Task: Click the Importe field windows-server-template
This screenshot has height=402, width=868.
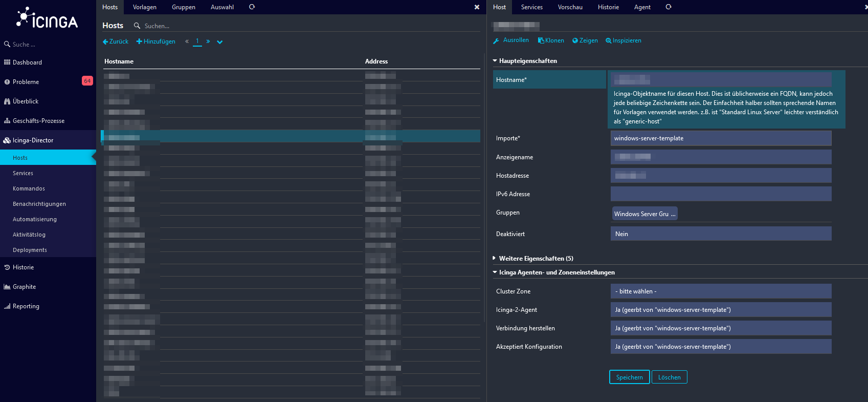Action: [721, 138]
